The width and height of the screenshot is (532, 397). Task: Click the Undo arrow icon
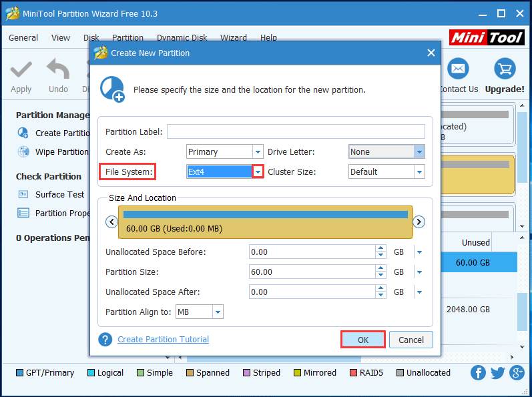coord(58,69)
